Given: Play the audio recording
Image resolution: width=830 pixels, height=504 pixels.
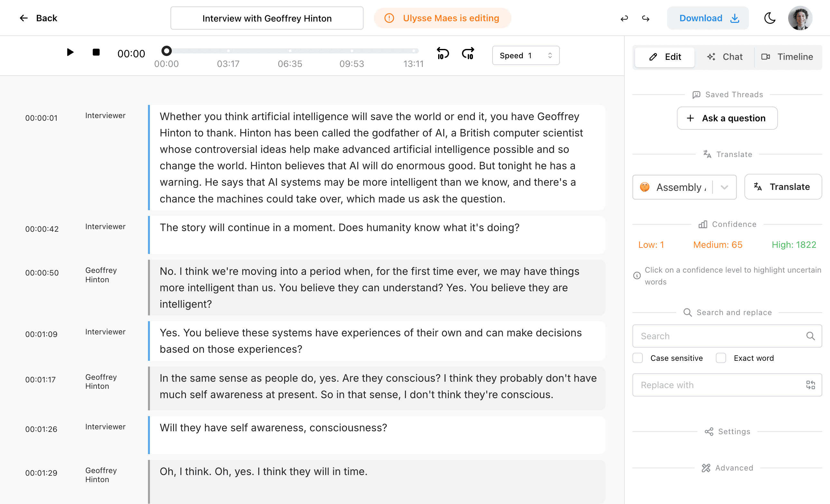Looking at the screenshot, I should point(70,52).
